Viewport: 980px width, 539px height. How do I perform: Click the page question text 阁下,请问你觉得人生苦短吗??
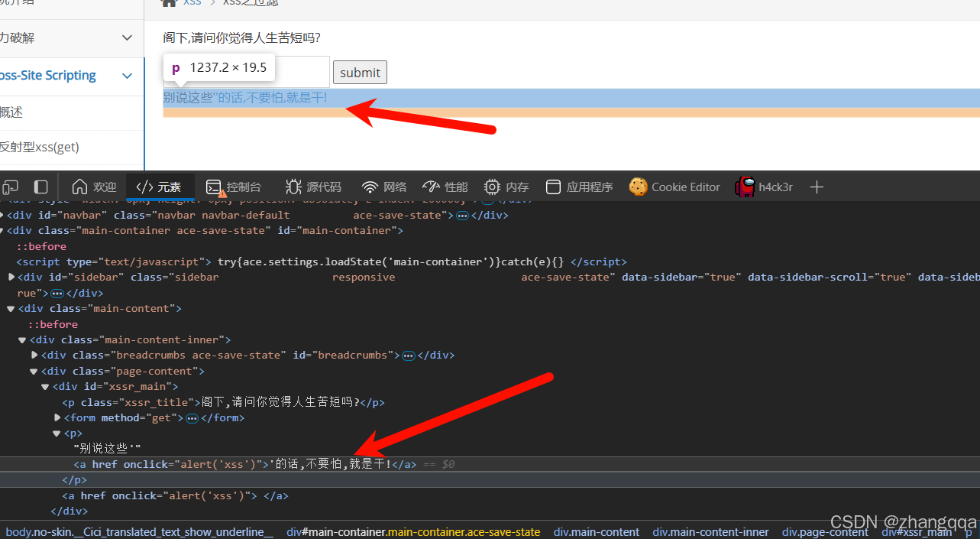pyautogui.click(x=242, y=37)
